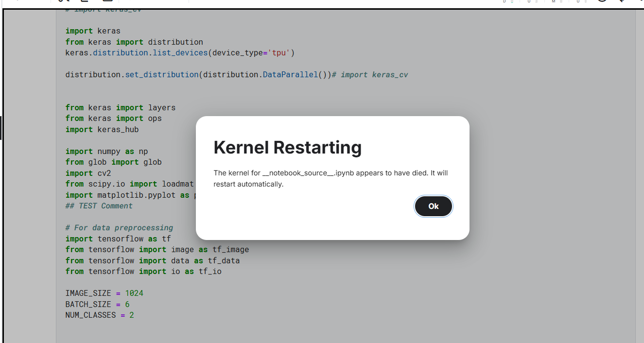Screen dimensions: 644x343
Task: Click the "from keras import ops" line
Action: (x=114, y=118)
